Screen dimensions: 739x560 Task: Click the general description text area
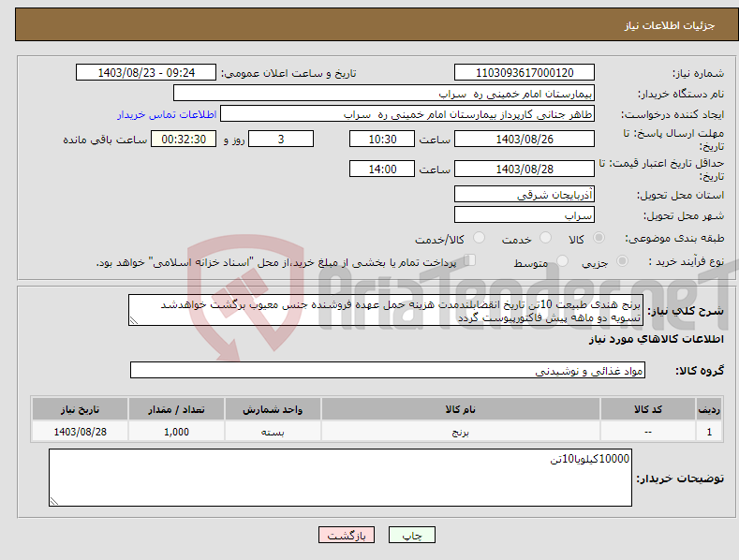pyautogui.click(x=386, y=310)
